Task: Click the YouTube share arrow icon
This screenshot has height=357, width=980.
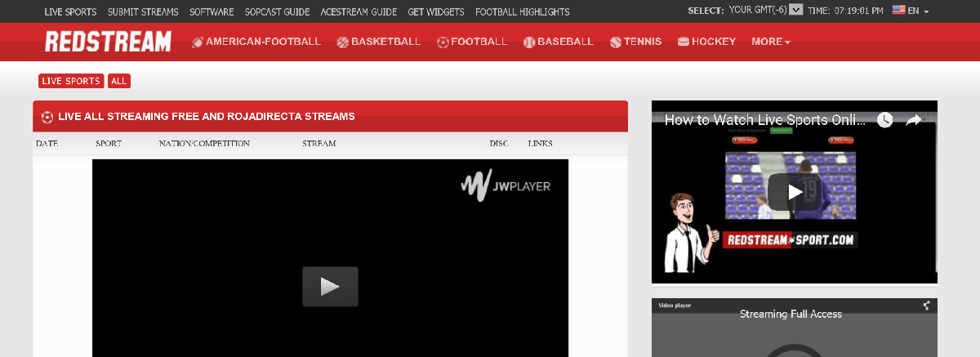Action: coord(914,120)
